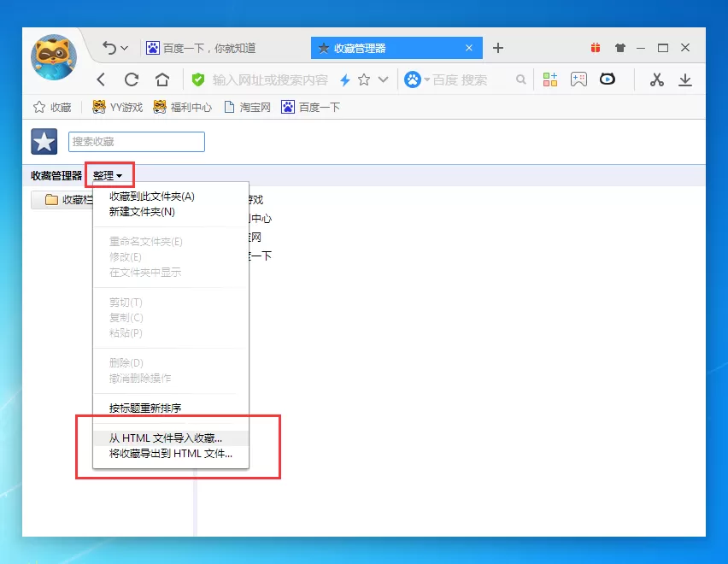The height and width of the screenshot is (564, 728).
Task: Choose 从 HTML 文件导入收藏 option
Action: point(171,438)
